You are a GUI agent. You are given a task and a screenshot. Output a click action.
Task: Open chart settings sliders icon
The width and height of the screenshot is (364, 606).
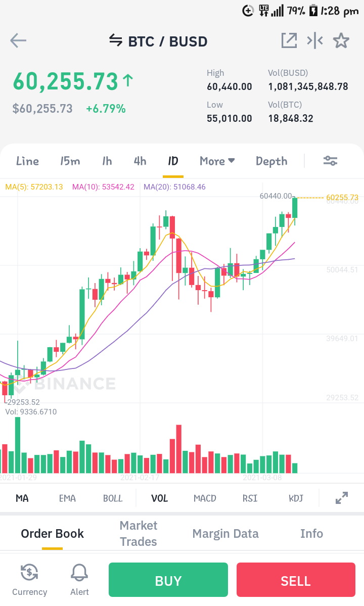coord(331,161)
